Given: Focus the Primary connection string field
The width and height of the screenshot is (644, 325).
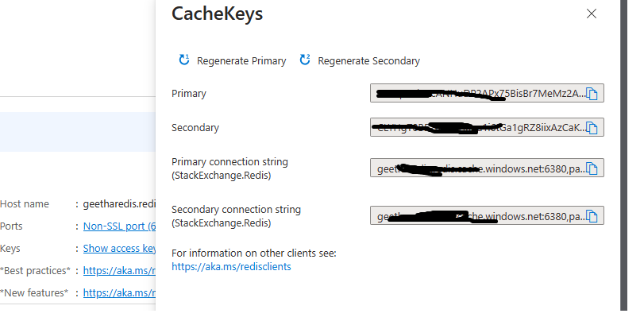Looking at the screenshot, I should [x=487, y=168].
